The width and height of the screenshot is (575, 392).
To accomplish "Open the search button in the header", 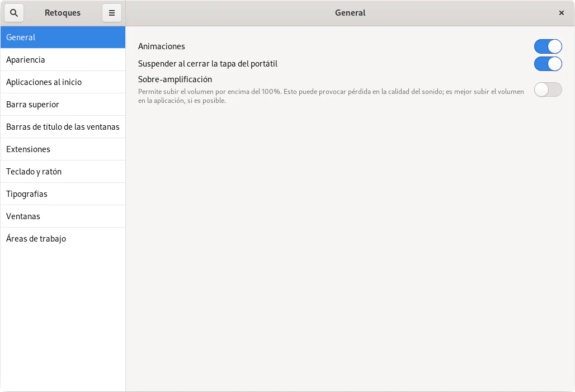I will point(14,13).
